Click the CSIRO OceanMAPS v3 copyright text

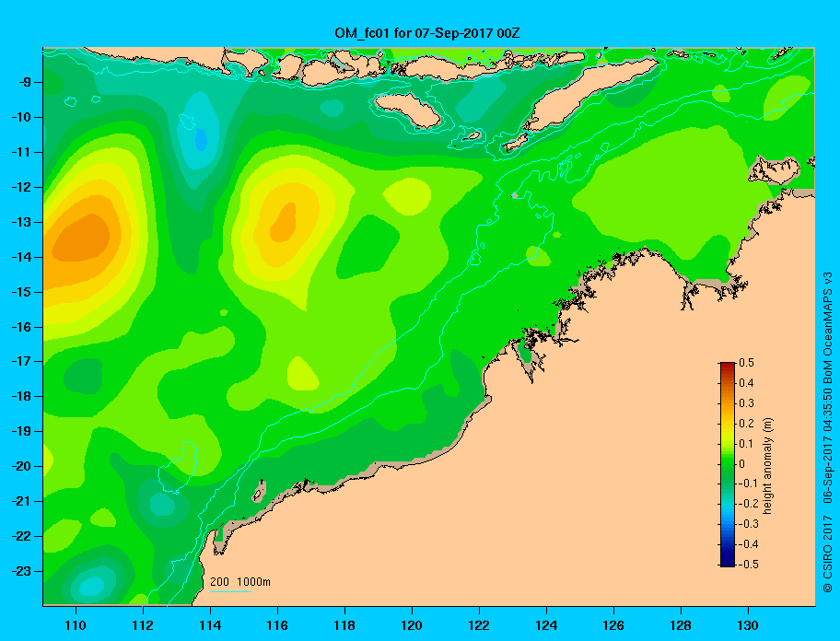tap(828, 432)
